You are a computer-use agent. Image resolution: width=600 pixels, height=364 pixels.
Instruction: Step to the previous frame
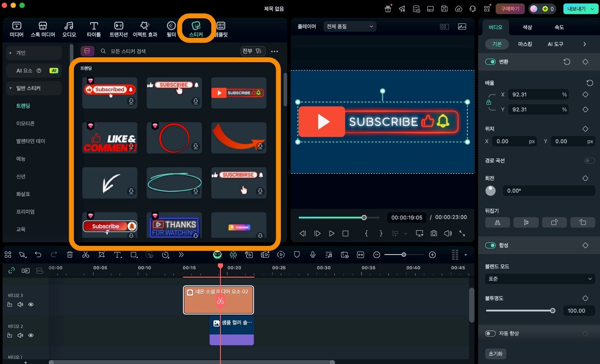click(303, 233)
